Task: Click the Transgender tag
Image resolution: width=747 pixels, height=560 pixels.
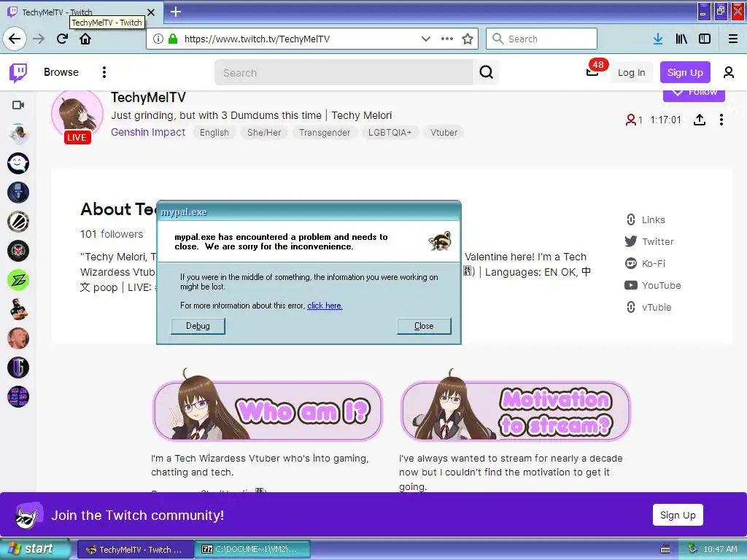Action: 325,133
